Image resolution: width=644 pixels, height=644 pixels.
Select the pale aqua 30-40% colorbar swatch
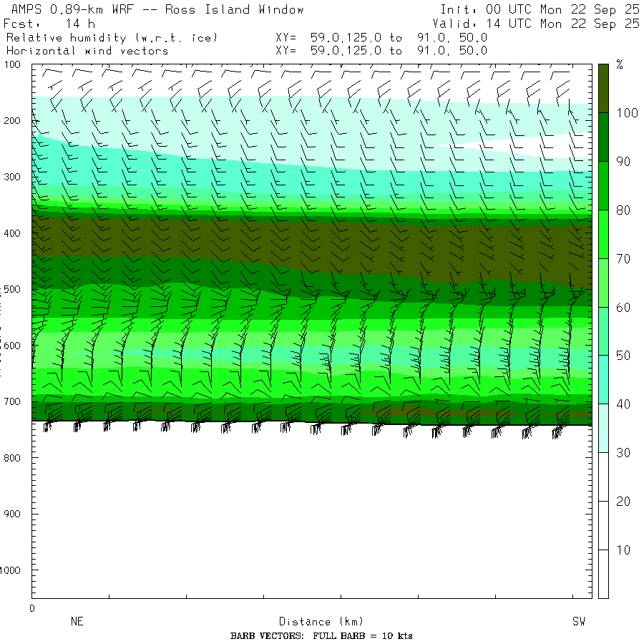coord(603,429)
